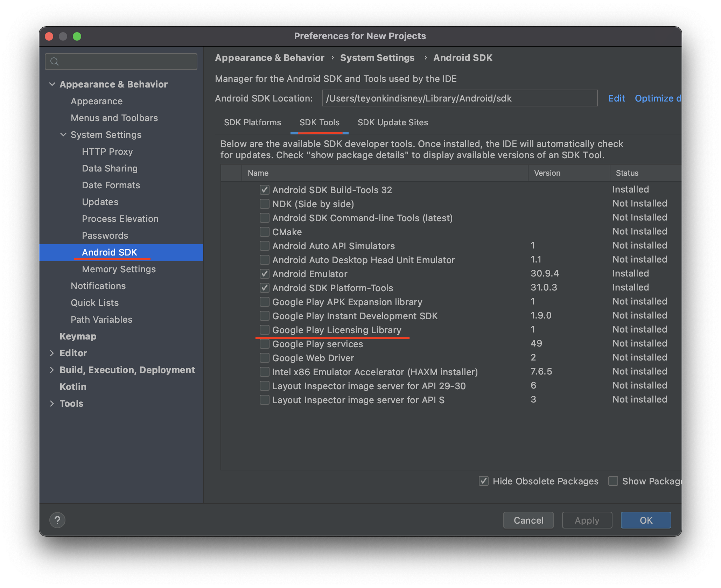Select Kotlin in the sidebar
Screen dimensions: 721x588
[73, 387]
